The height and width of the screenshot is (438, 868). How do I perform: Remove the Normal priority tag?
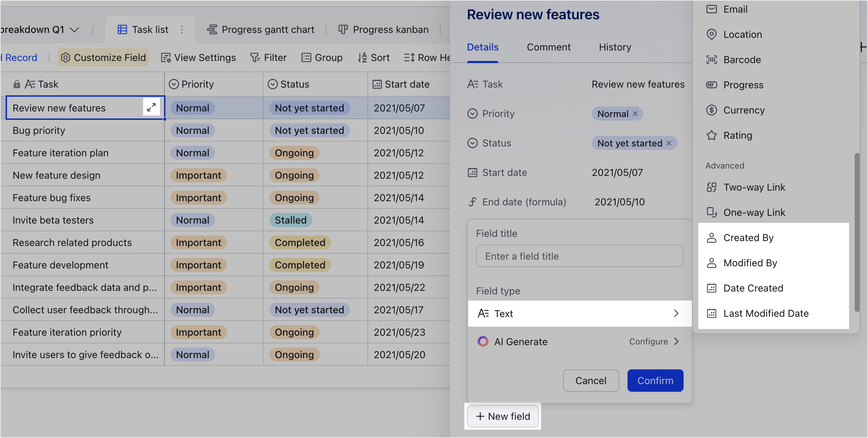[635, 114]
